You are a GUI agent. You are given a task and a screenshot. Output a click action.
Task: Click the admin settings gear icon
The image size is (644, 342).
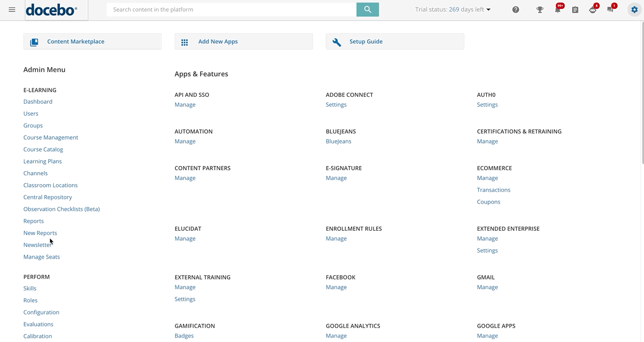pyautogui.click(x=634, y=9)
